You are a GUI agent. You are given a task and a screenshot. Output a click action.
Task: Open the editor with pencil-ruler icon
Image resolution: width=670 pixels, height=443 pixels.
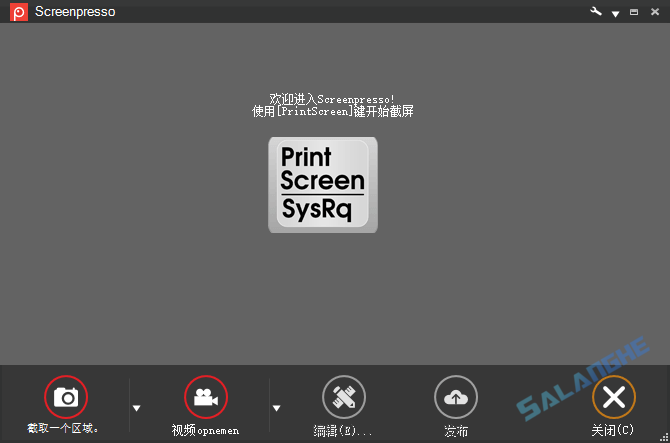click(344, 397)
